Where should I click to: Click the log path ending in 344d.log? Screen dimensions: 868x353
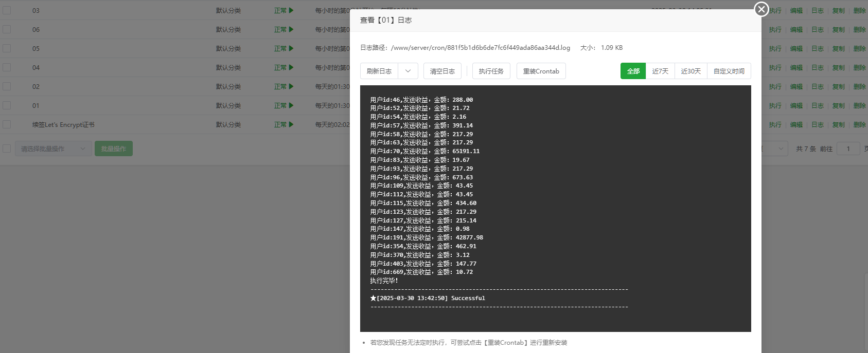pyautogui.click(x=481, y=47)
